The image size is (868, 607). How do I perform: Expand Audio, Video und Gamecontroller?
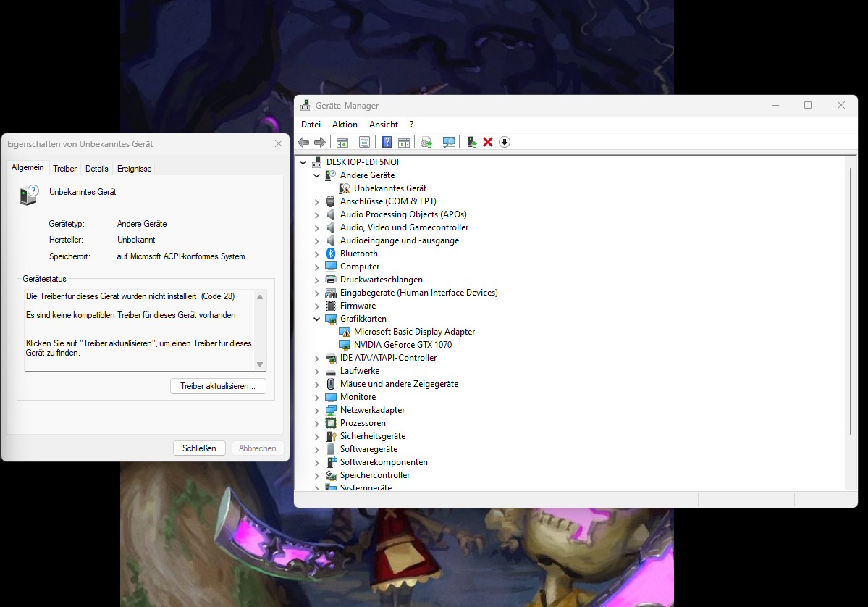pyautogui.click(x=316, y=227)
